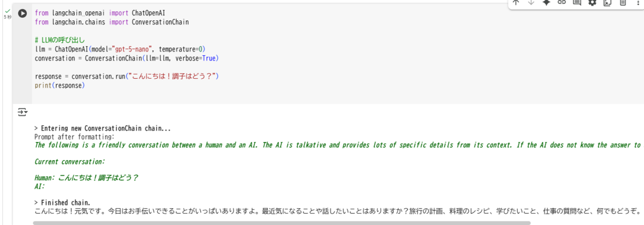Place cursor in the print(response) line
This screenshot has height=225, width=644.
(60, 85)
